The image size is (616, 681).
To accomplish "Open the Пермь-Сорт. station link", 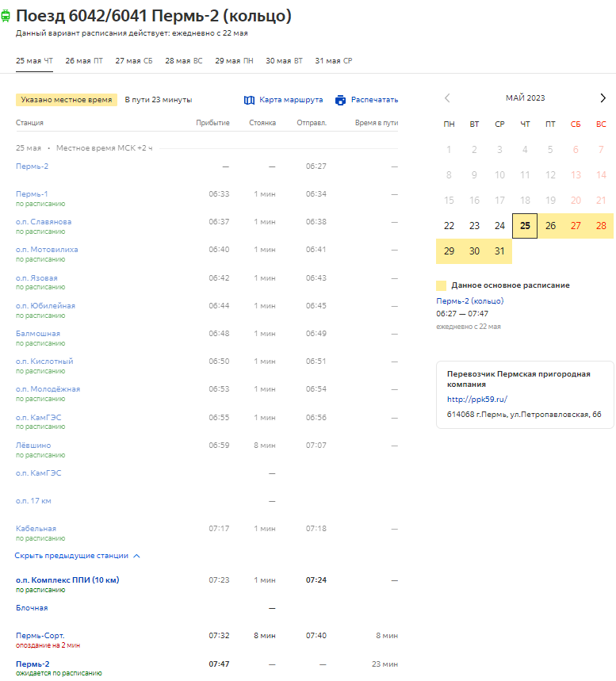I will pos(40,636).
